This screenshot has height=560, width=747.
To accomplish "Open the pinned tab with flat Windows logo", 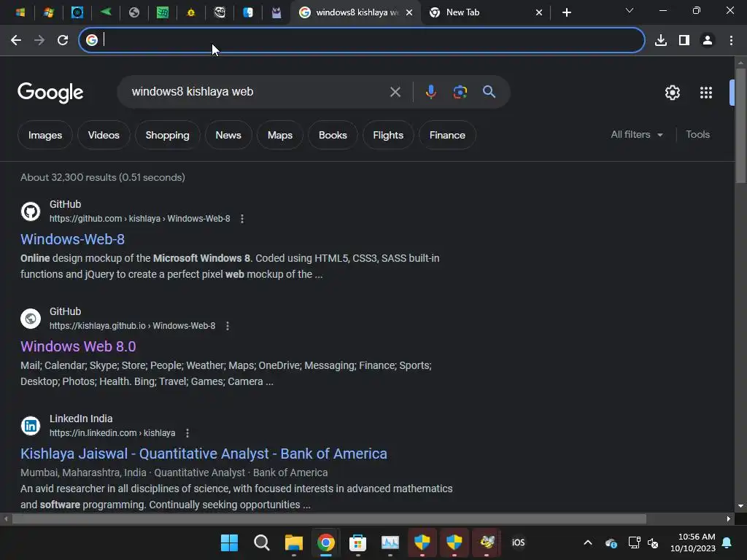I will point(20,12).
